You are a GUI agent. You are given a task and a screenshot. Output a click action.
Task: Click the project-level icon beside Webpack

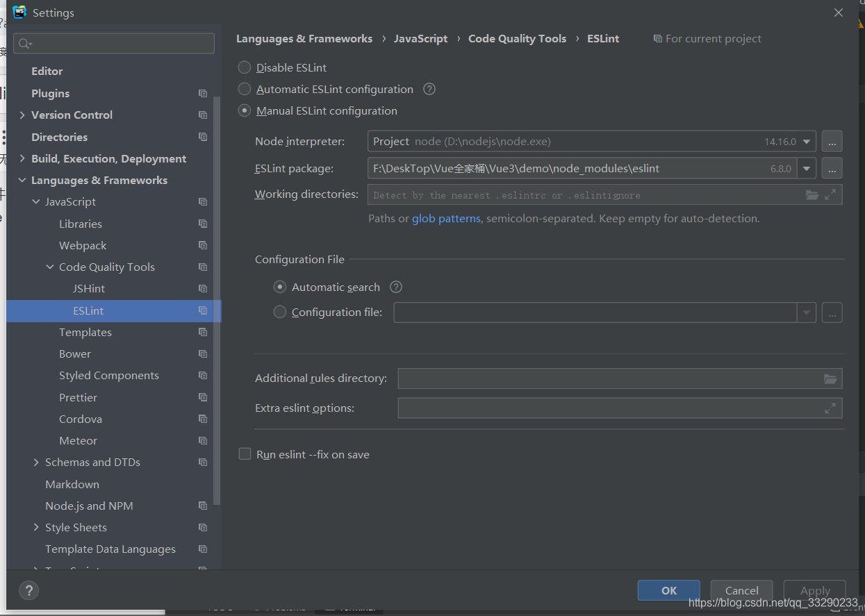(x=203, y=245)
